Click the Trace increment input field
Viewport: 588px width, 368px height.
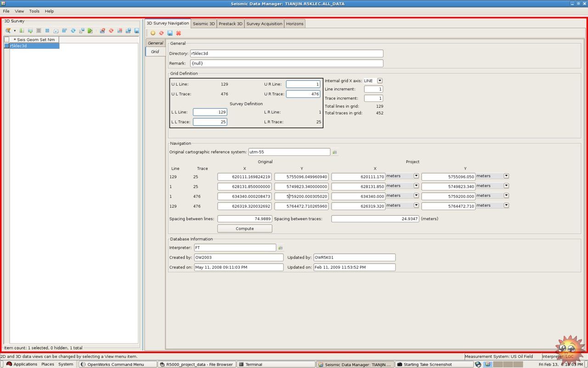tap(373, 98)
